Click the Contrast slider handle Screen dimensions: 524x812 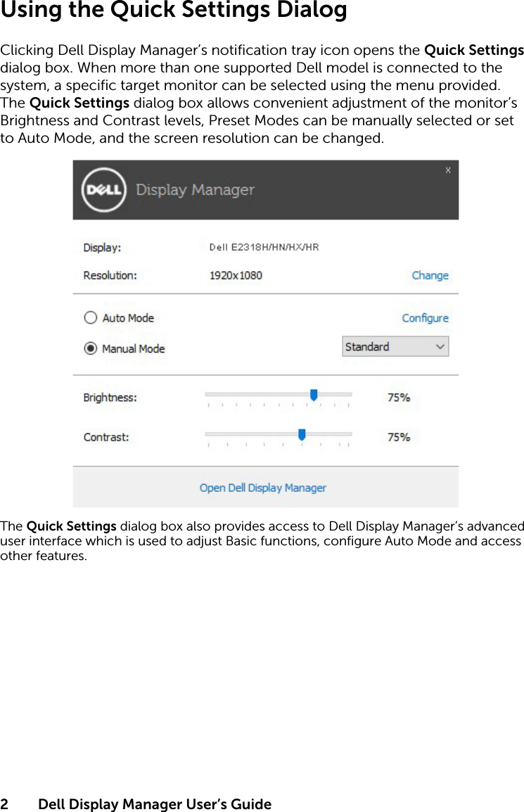pyautogui.click(x=301, y=435)
